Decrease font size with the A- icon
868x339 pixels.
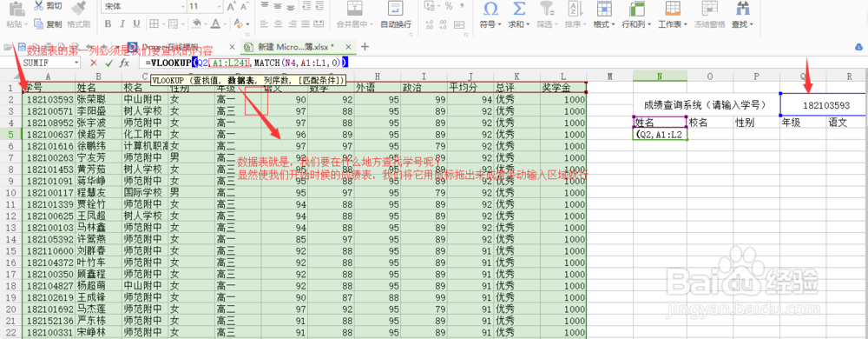tap(246, 7)
